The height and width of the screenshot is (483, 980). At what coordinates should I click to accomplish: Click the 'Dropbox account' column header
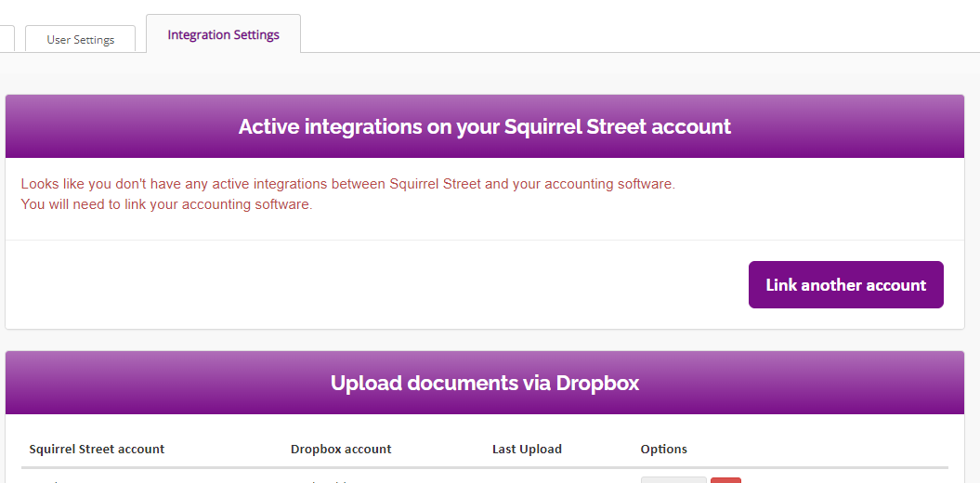click(x=341, y=450)
